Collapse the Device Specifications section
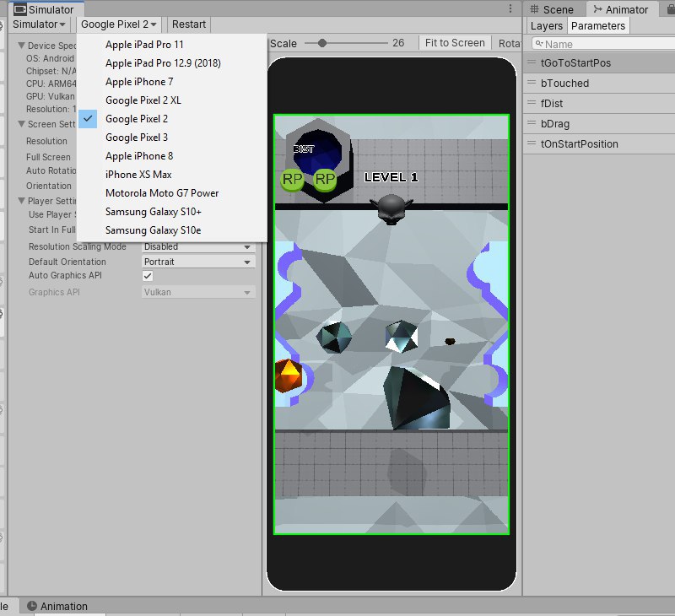The width and height of the screenshot is (675, 616). 21,46
